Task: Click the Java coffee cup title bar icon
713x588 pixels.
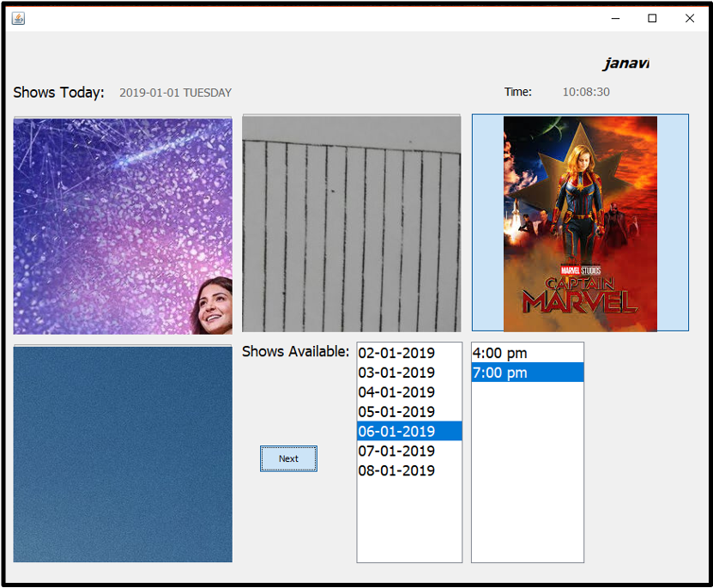Action: pyautogui.click(x=18, y=18)
